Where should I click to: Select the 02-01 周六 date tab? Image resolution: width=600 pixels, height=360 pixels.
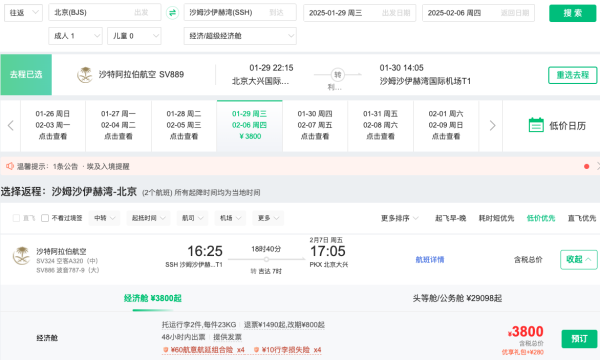pos(446,125)
